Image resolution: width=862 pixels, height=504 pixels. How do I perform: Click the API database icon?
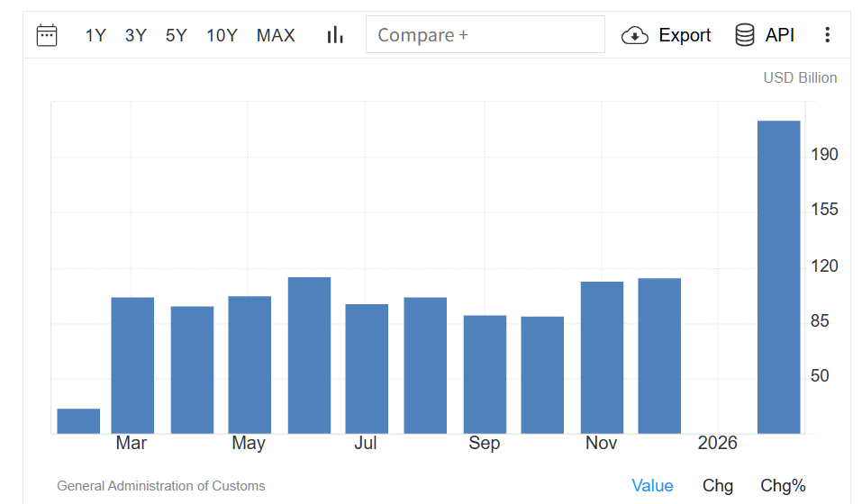[745, 35]
